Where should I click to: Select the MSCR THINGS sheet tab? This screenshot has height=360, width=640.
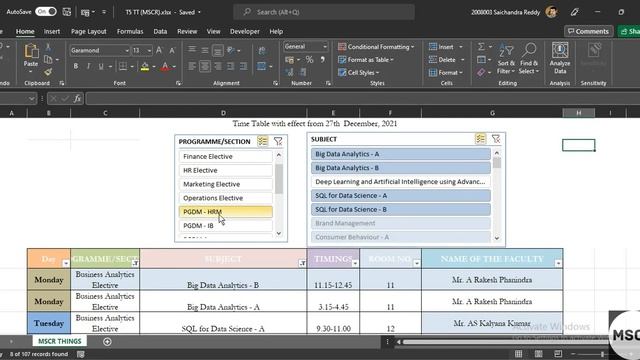[60, 341]
